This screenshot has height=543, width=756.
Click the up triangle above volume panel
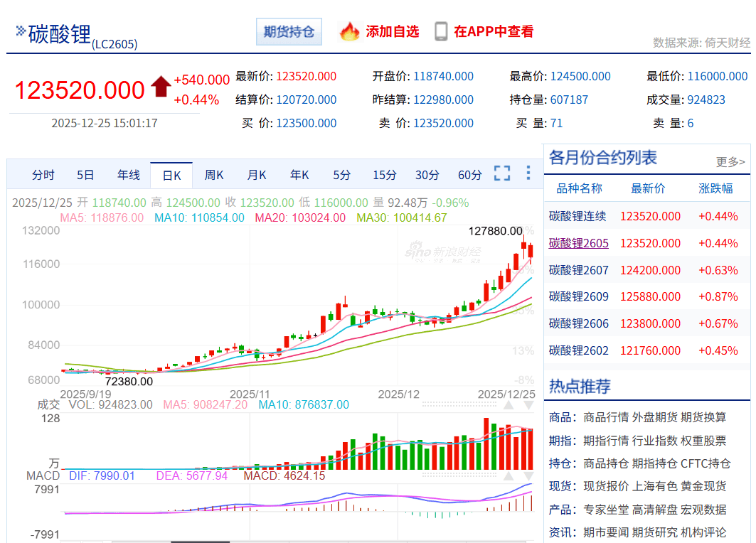(509, 405)
